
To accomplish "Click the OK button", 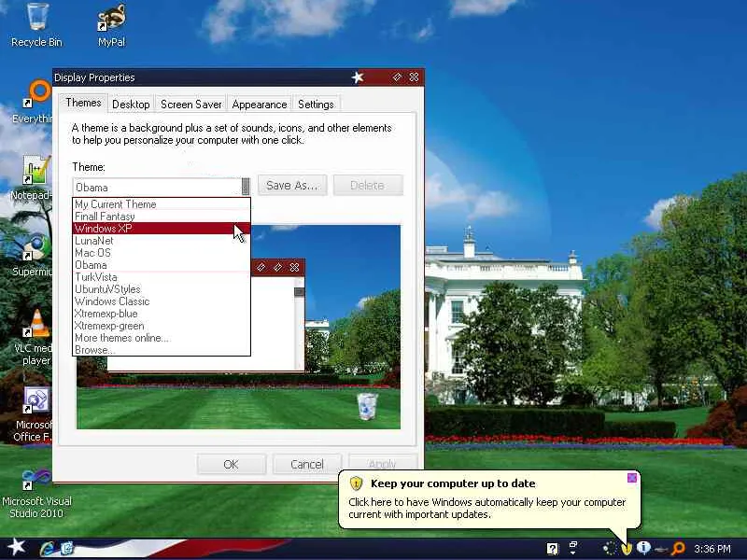I will [x=231, y=464].
